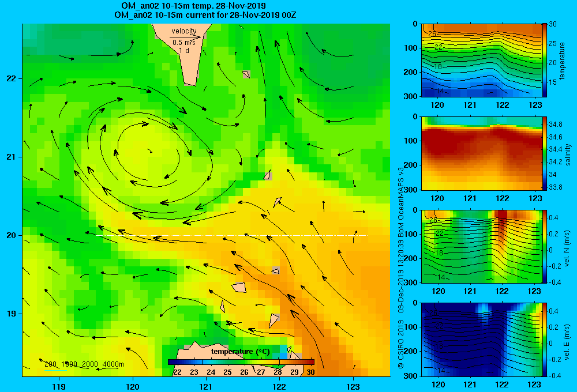Click the white dashed section line on the map
The image size is (577, 392).
click(231, 235)
